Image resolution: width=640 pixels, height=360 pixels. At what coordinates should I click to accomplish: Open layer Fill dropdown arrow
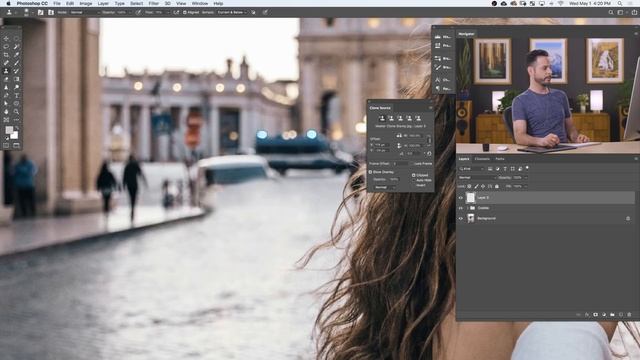pyautogui.click(x=526, y=186)
